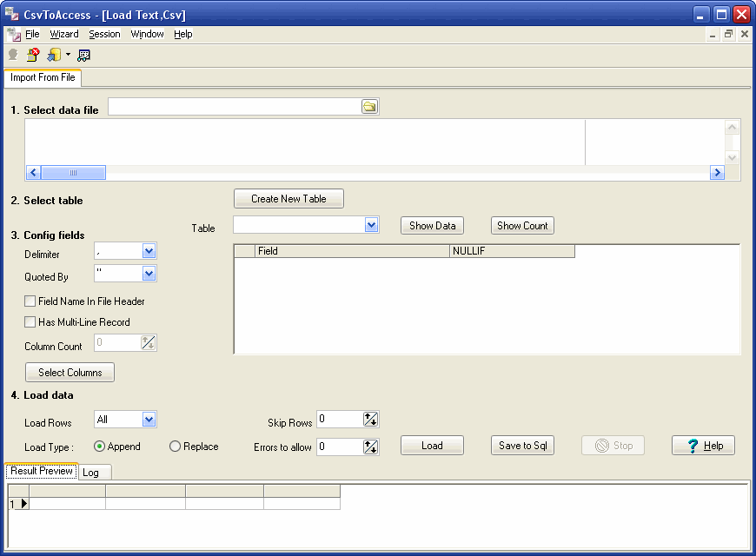756x556 pixels.
Task: Click the Show Data button
Action: (x=432, y=226)
